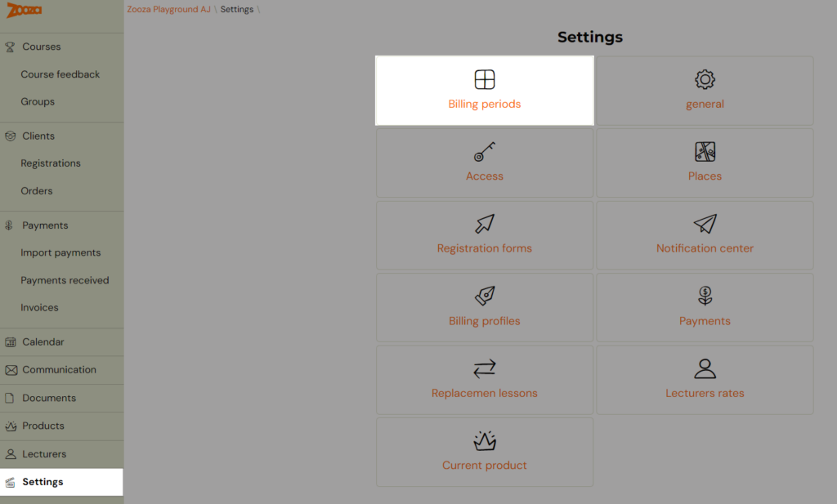Select Invoices in the Payments section
This screenshot has height=504, width=837.
pos(38,307)
